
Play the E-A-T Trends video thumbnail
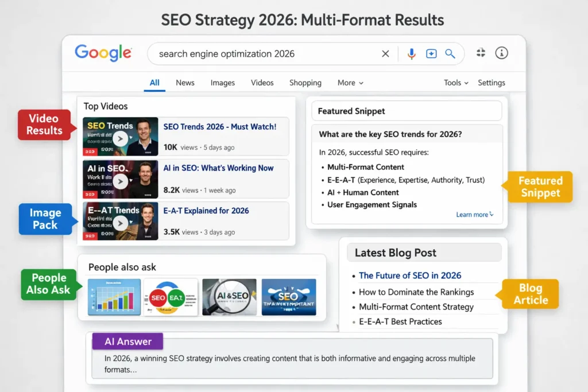(x=120, y=223)
